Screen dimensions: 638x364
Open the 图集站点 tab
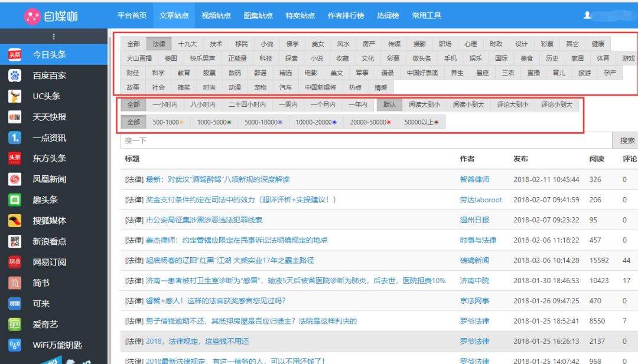(x=258, y=15)
